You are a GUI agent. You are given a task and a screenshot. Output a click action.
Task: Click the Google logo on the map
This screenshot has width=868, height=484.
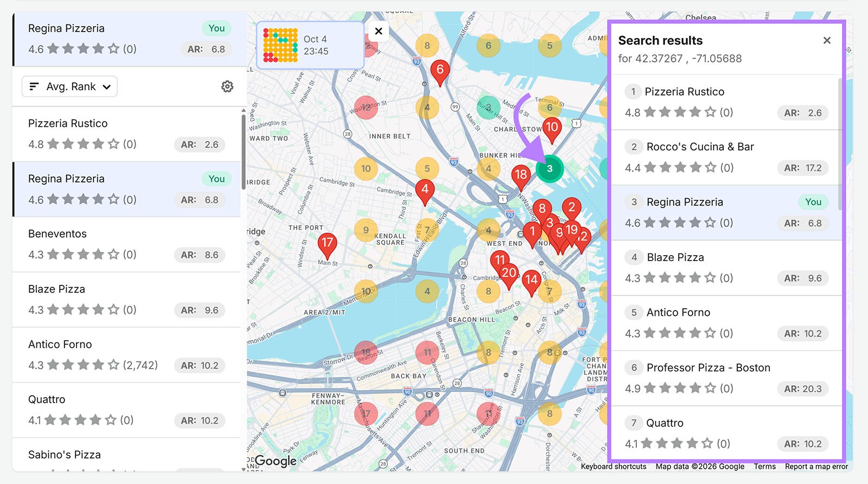tap(276, 461)
